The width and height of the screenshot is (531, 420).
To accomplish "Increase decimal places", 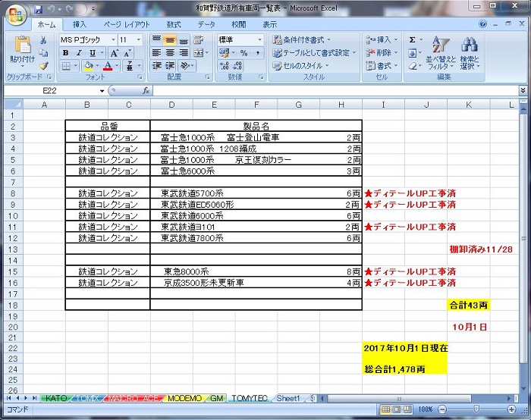I will (225, 66).
